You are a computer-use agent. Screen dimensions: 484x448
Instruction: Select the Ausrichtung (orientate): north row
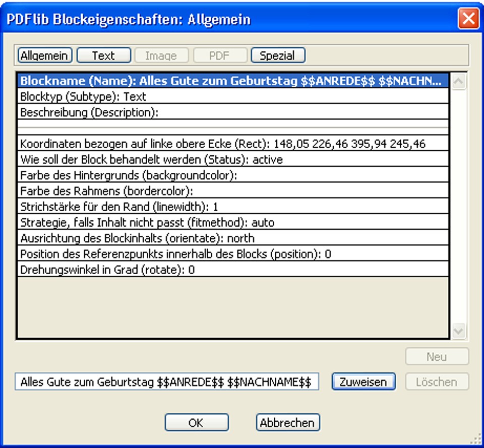(x=233, y=238)
